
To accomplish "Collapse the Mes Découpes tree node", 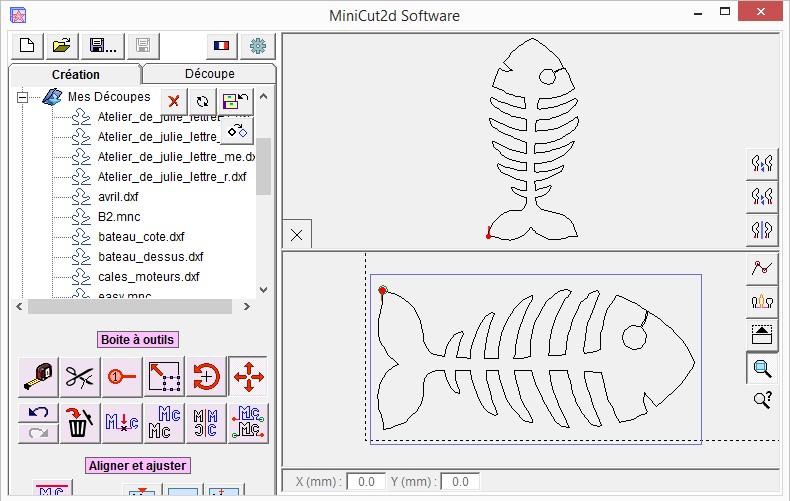I will tap(22, 97).
